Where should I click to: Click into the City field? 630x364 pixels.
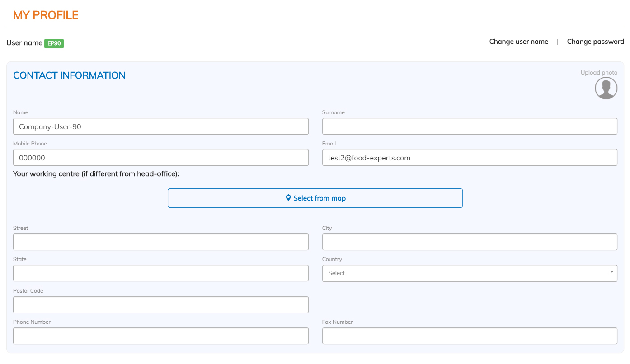point(469,242)
